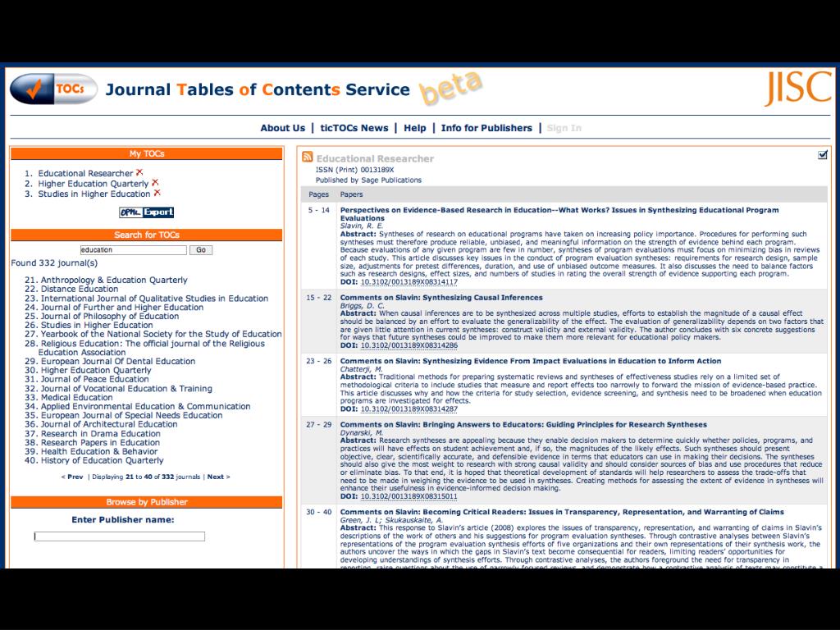Remove Studies in Higher Education from My TOCs
This screenshot has width=840, height=630.
[x=157, y=193]
